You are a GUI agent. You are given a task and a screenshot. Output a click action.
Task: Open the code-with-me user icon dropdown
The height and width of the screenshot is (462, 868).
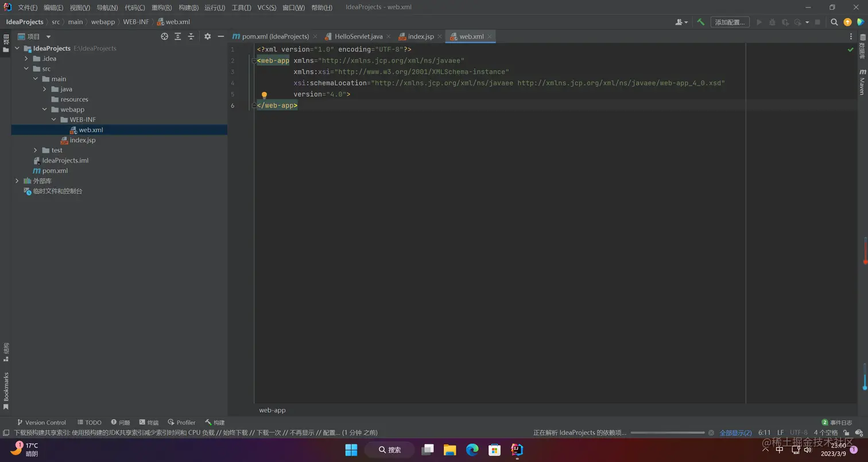[x=681, y=22]
